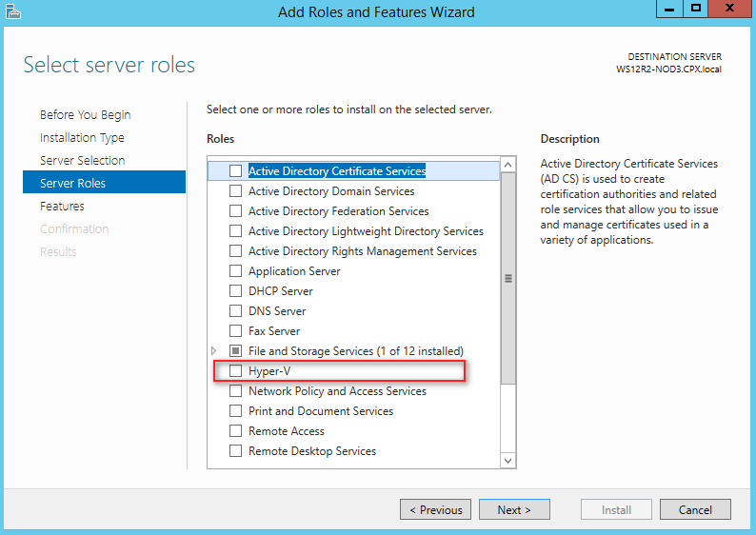This screenshot has width=756, height=535.
Task: Close the wizard with the X button
Action: pyautogui.click(x=729, y=9)
